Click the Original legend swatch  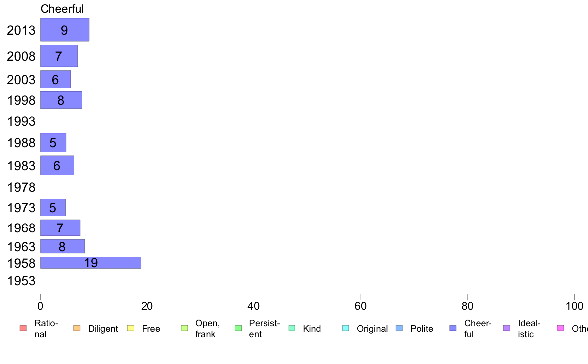coord(346,328)
